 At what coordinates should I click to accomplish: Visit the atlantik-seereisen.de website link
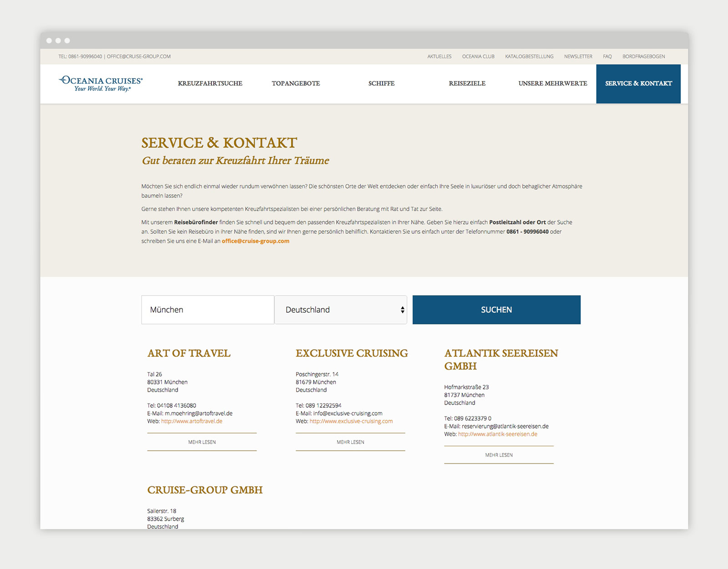(498, 434)
